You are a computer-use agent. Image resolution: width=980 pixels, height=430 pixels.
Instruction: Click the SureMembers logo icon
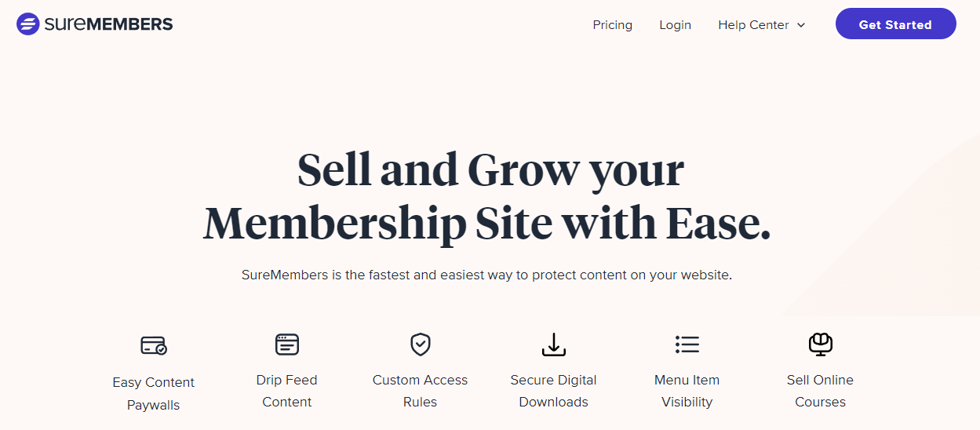27,24
